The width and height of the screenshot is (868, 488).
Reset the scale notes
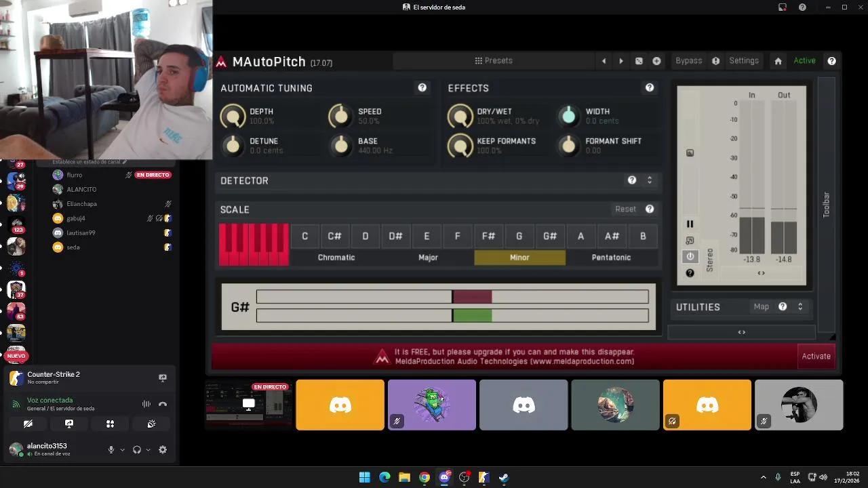(x=625, y=209)
